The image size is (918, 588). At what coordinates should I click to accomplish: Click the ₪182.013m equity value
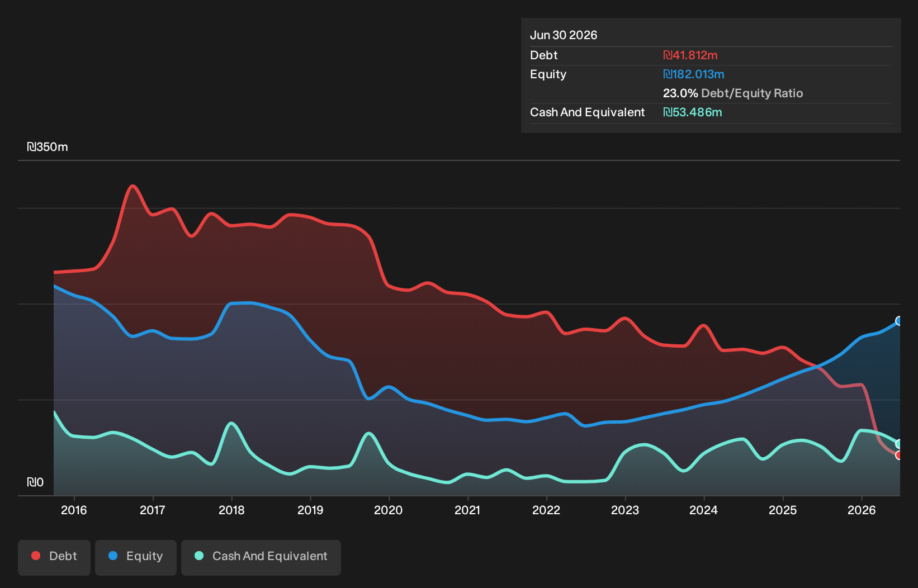[x=694, y=74]
